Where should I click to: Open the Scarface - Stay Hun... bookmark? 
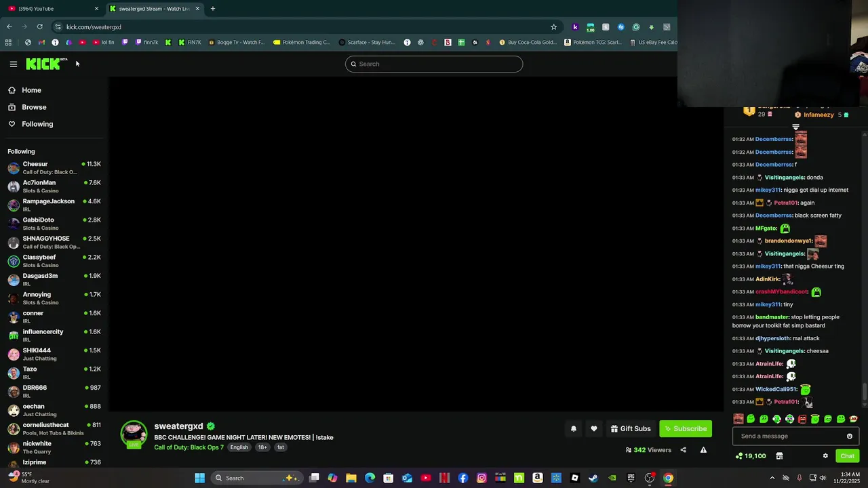coord(367,42)
